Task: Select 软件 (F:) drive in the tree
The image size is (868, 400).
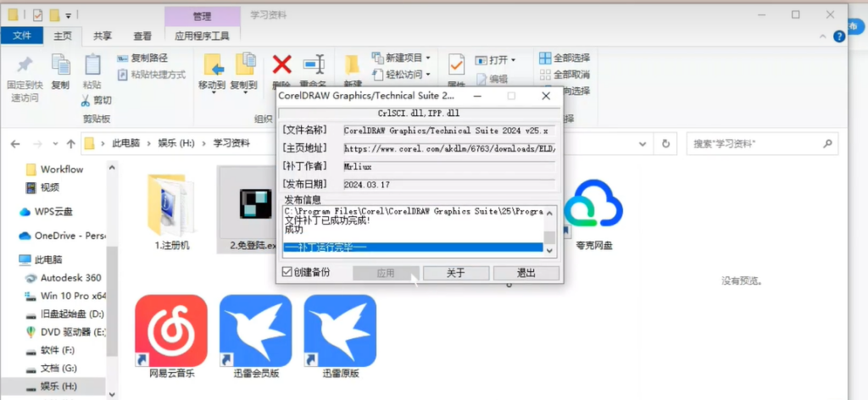Action: pos(51,350)
